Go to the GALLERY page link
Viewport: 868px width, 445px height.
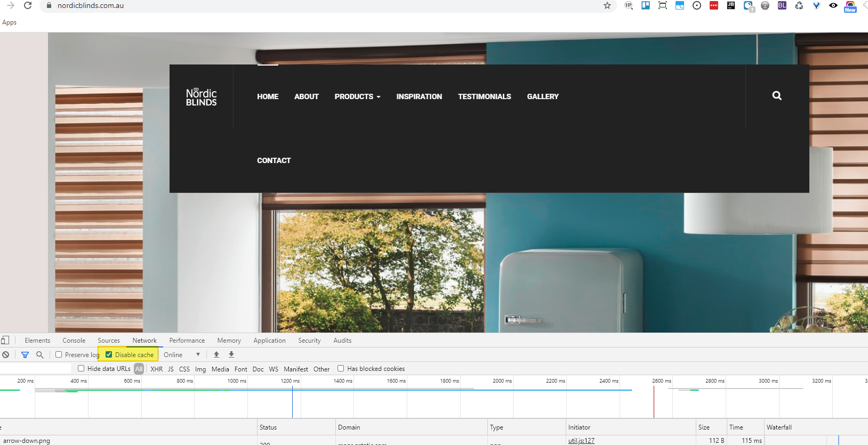pyautogui.click(x=543, y=96)
